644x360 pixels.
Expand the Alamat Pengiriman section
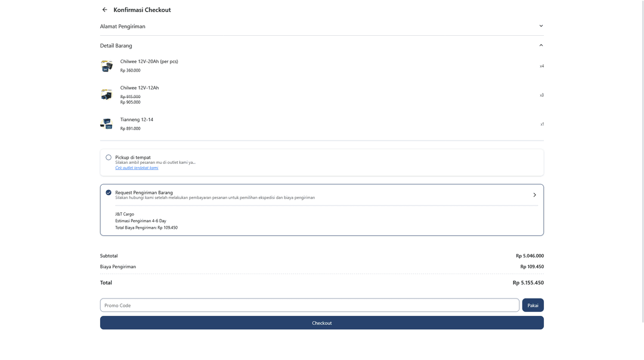click(541, 26)
